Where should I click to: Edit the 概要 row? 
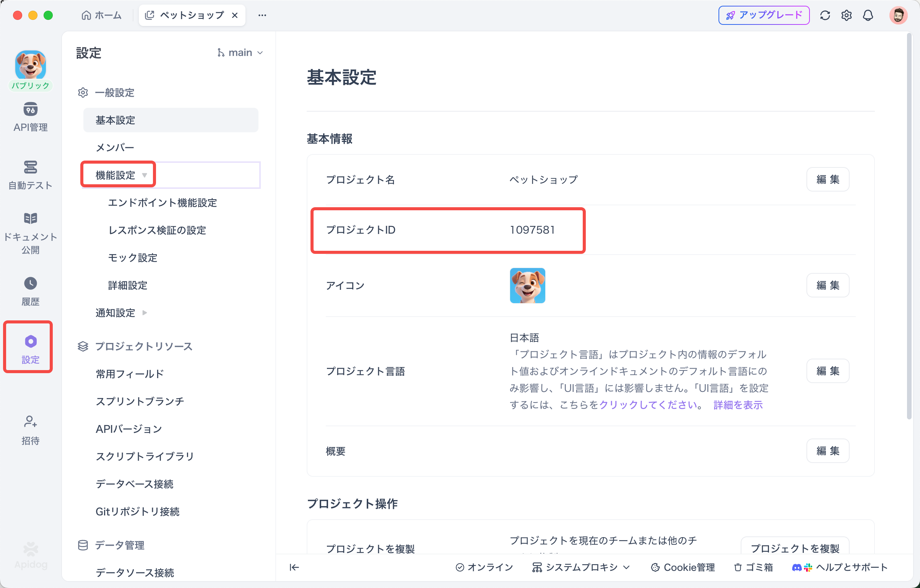coord(828,451)
